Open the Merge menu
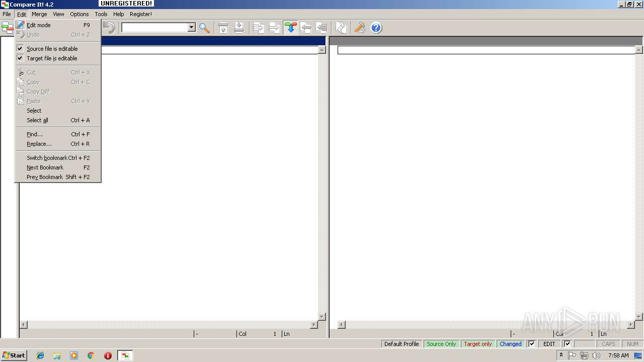This screenshot has height=362, width=644. pos(39,14)
